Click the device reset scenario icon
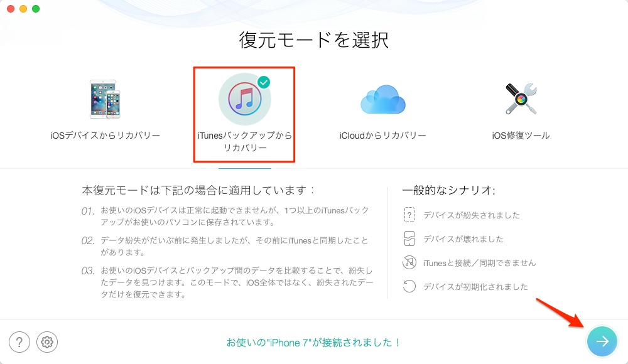 pos(409,286)
